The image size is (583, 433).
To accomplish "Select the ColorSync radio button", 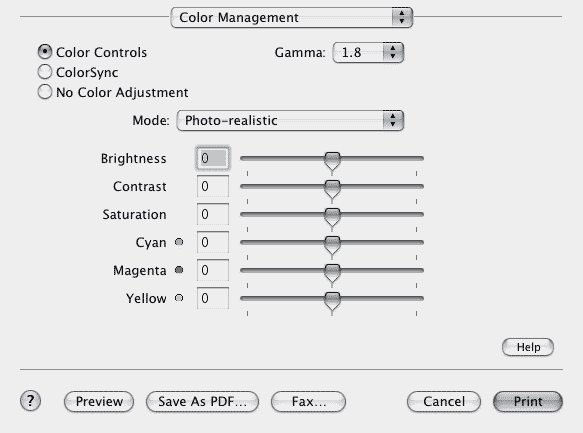I will click(x=45, y=72).
